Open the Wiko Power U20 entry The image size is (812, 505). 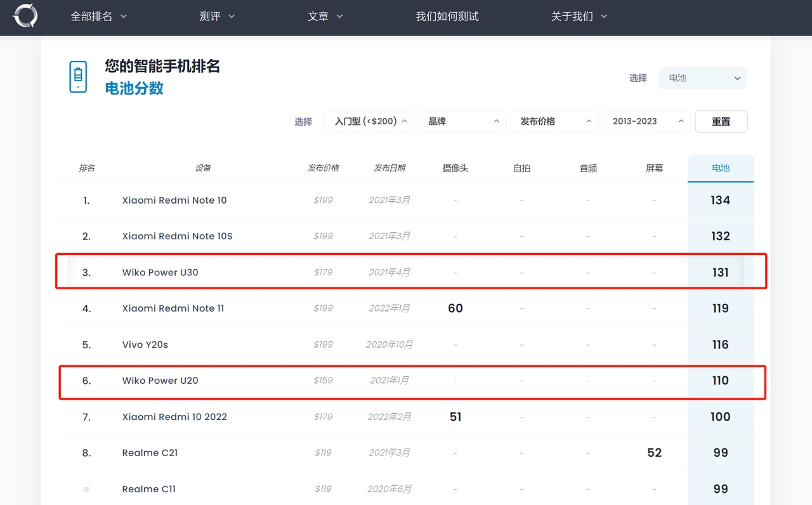click(160, 381)
